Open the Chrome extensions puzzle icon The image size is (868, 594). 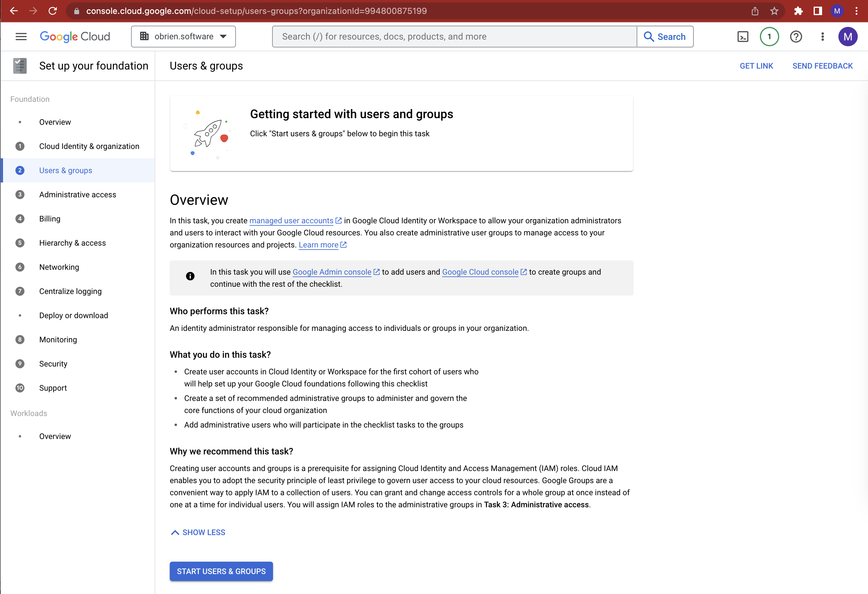coord(799,11)
